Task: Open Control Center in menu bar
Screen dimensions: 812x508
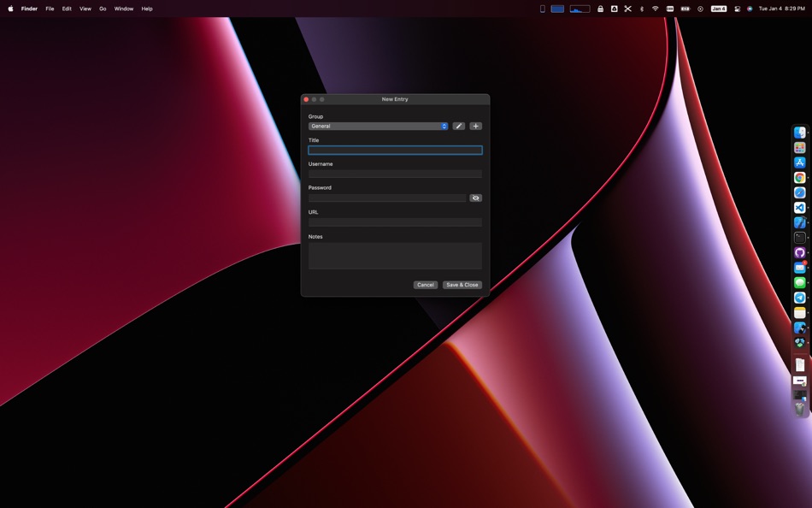Action: 738,9
